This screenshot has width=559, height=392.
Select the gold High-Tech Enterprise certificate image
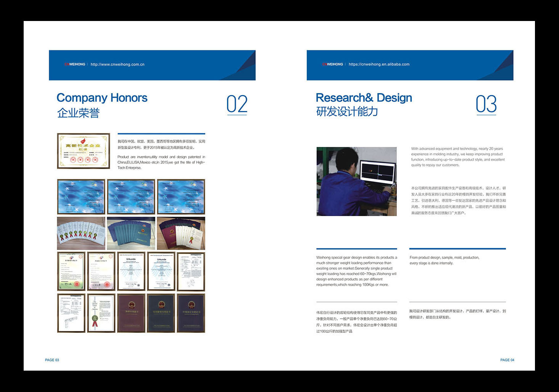[x=83, y=151]
